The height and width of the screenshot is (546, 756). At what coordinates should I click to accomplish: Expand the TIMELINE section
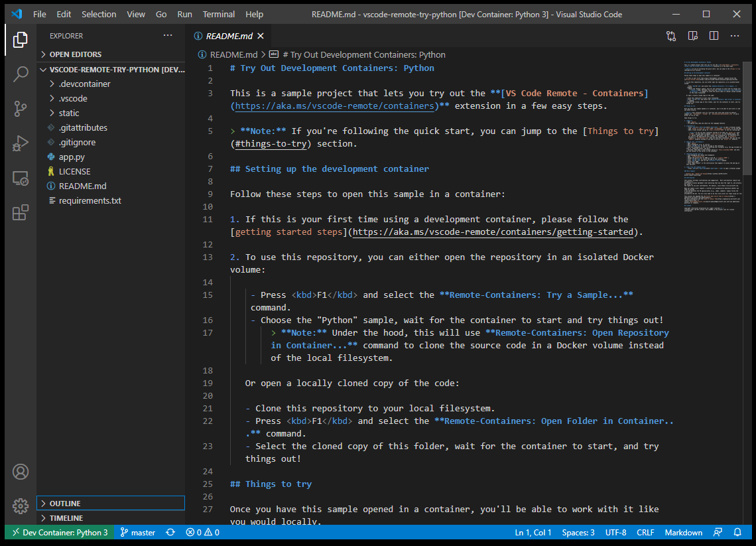point(66,518)
